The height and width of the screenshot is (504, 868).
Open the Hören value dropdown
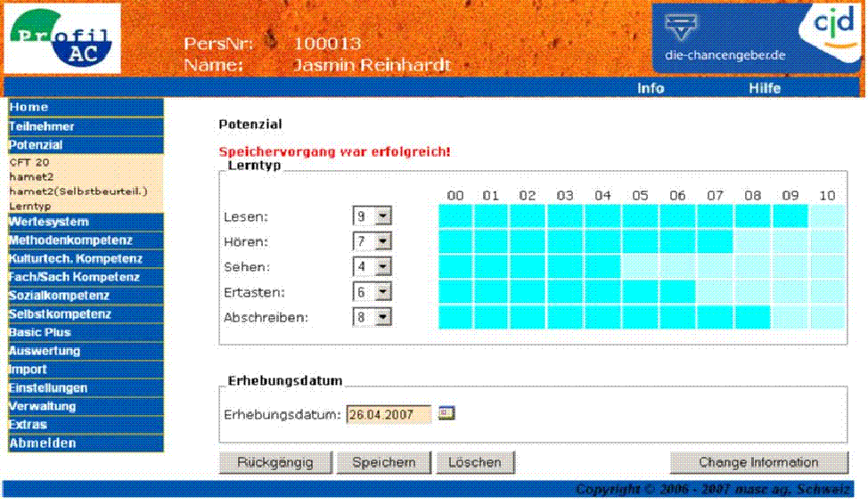pyautogui.click(x=383, y=241)
